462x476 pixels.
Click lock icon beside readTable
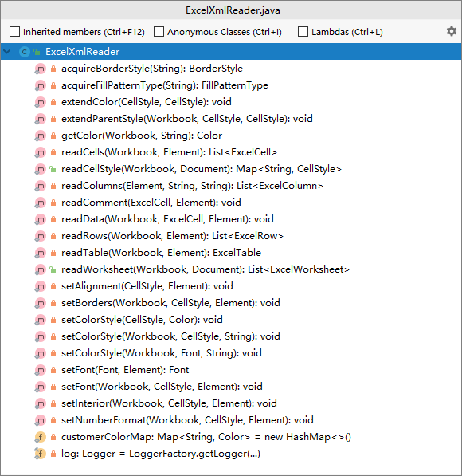[x=53, y=253]
